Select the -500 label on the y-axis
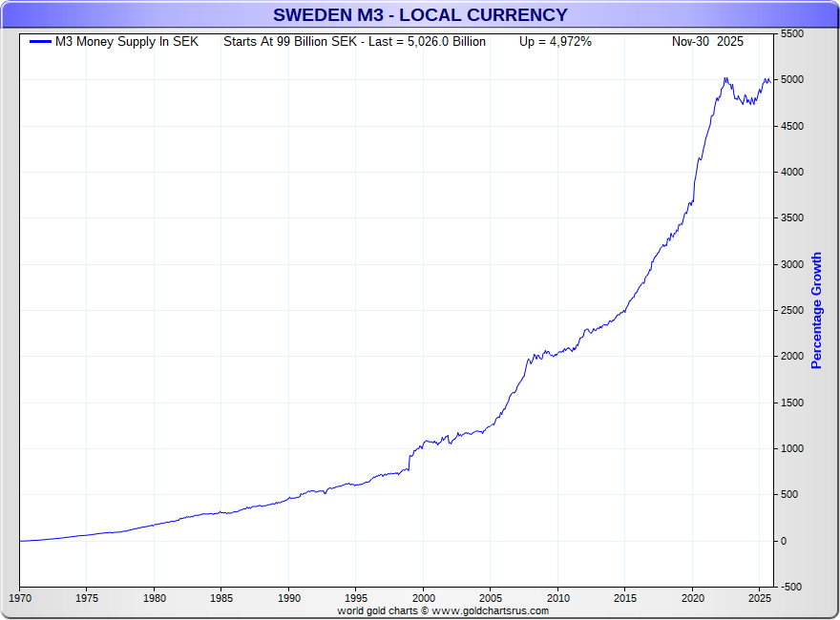This screenshot has height=620, width=840. click(792, 587)
